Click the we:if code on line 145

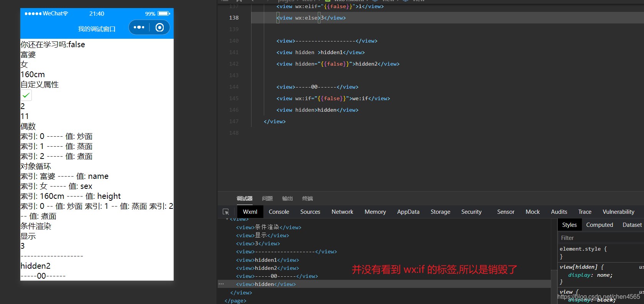click(360, 98)
